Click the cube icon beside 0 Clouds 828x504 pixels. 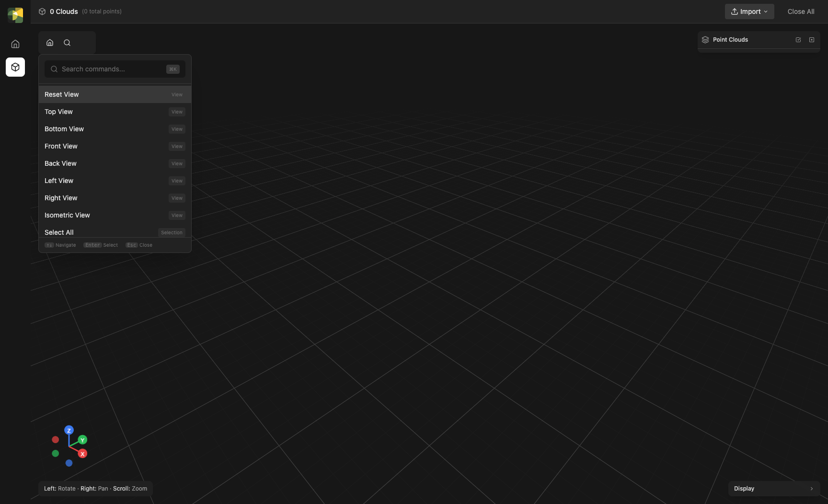(42, 11)
